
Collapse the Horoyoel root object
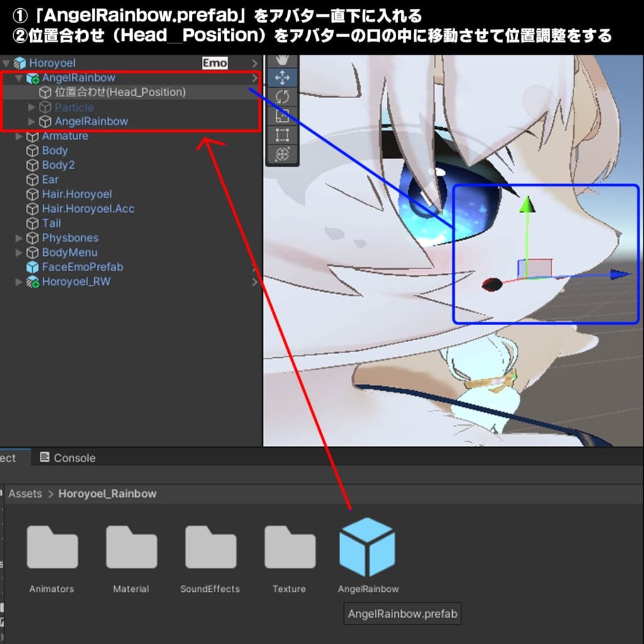pyautogui.click(x=6, y=64)
